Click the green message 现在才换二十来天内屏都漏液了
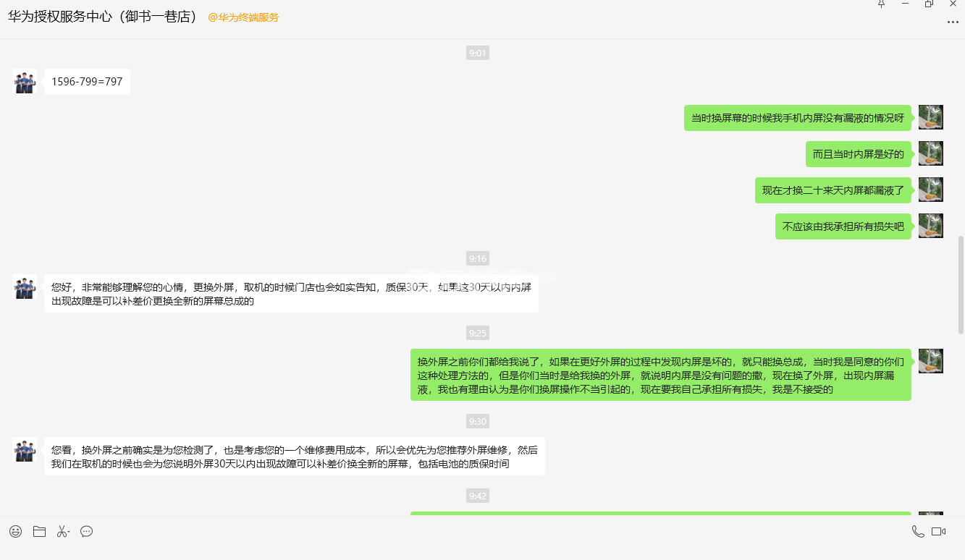Image resolution: width=965 pixels, height=560 pixels. pos(833,190)
